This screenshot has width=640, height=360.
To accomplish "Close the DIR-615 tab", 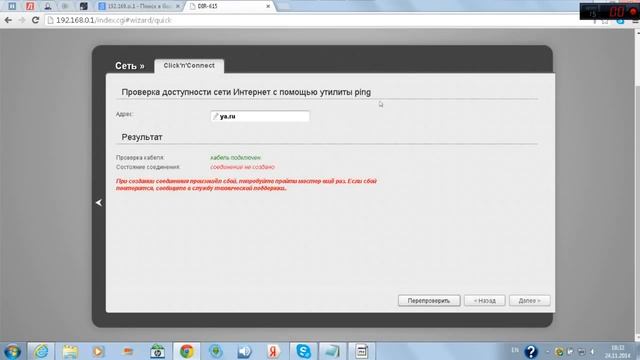I will pos(268,6).
